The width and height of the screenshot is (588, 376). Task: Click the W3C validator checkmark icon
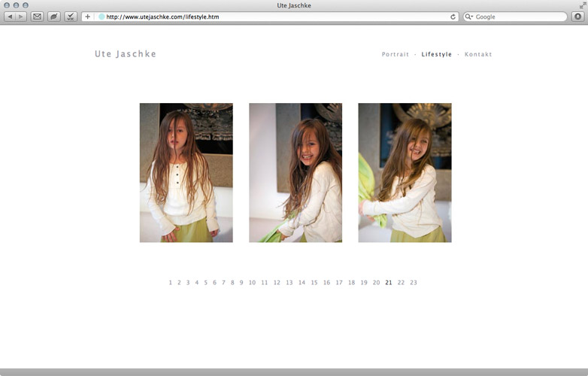[x=71, y=17]
